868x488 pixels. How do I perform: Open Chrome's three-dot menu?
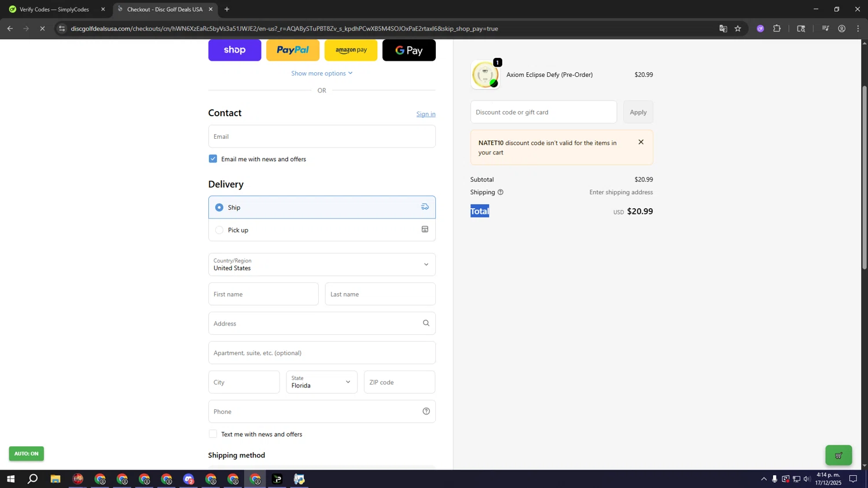click(x=858, y=28)
